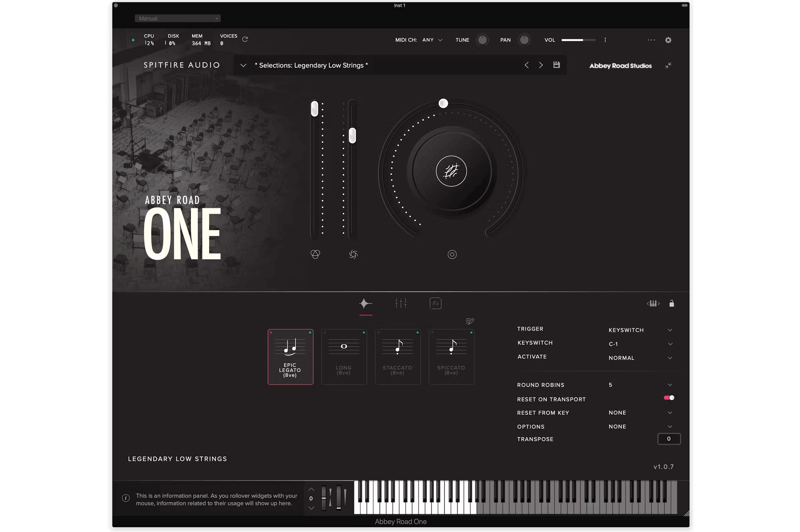The image size is (800, 532).
Task: Save the preset with the floppy disk icon
Action: click(x=556, y=65)
